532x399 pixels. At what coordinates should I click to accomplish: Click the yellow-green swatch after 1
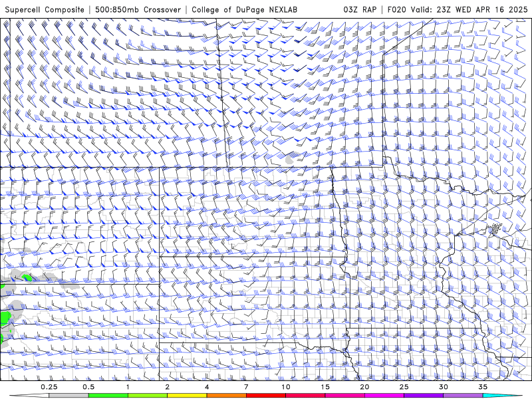[148, 396]
